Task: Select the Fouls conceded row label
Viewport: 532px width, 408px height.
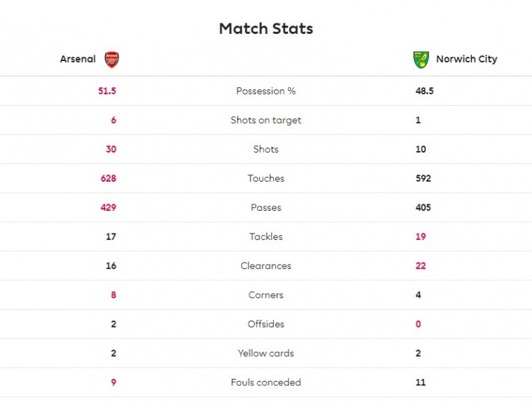Action: 266,382
